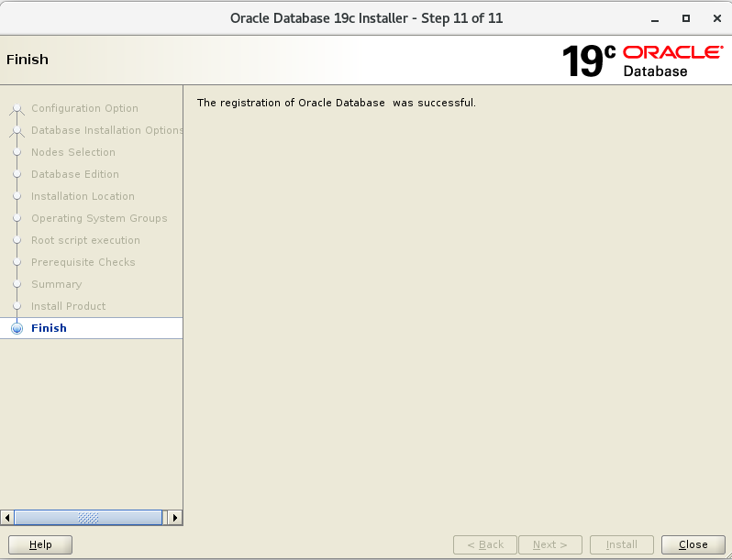Select Operating System Groups step
The width and height of the screenshot is (732, 560).
(99, 218)
